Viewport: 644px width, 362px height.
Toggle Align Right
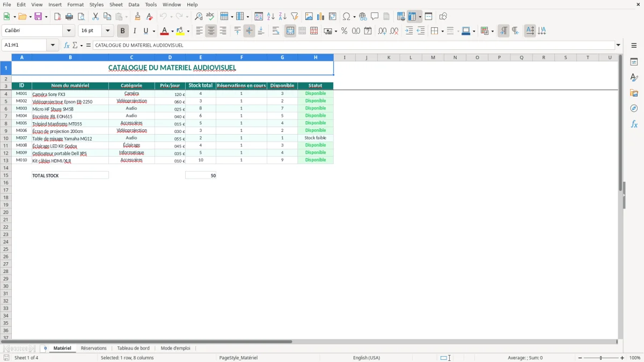click(x=223, y=31)
